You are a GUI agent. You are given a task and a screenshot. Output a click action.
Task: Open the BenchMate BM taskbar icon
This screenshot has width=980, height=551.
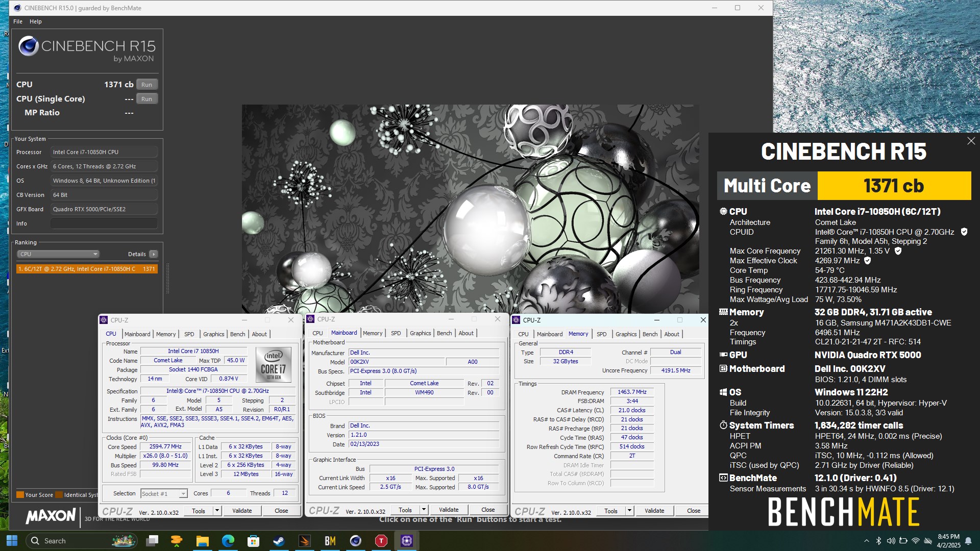click(330, 541)
